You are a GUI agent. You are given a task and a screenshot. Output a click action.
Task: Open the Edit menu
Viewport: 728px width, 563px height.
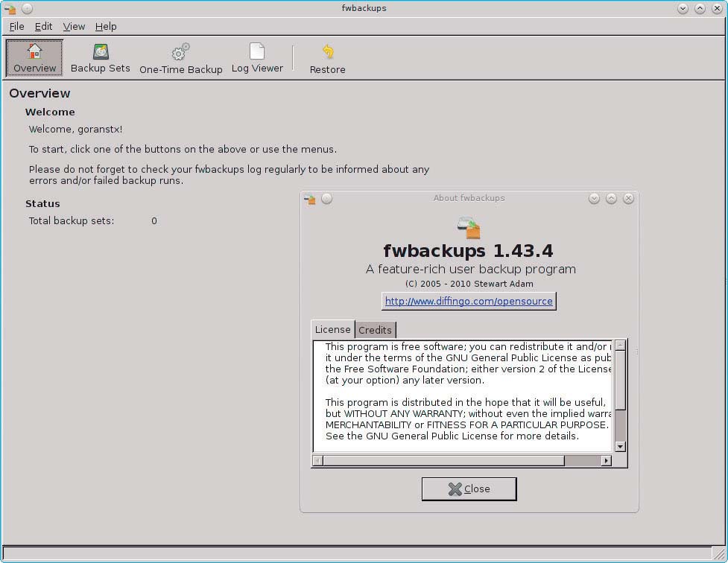43,27
